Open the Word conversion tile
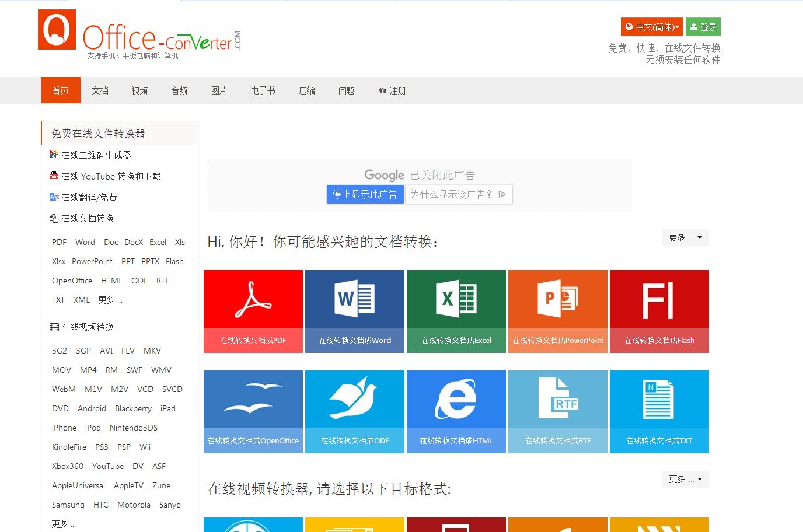Viewport: 803px width, 532px height. click(x=355, y=311)
